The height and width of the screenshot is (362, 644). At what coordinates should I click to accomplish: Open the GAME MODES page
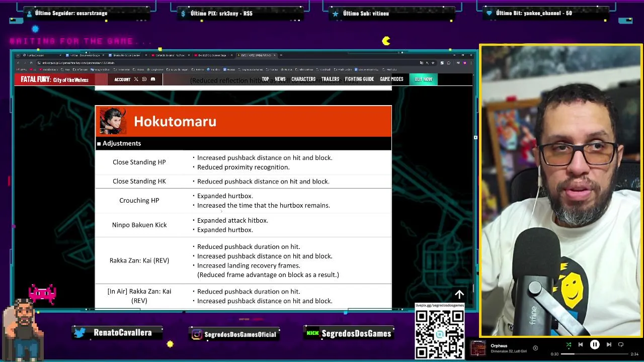pyautogui.click(x=391, y=79)
